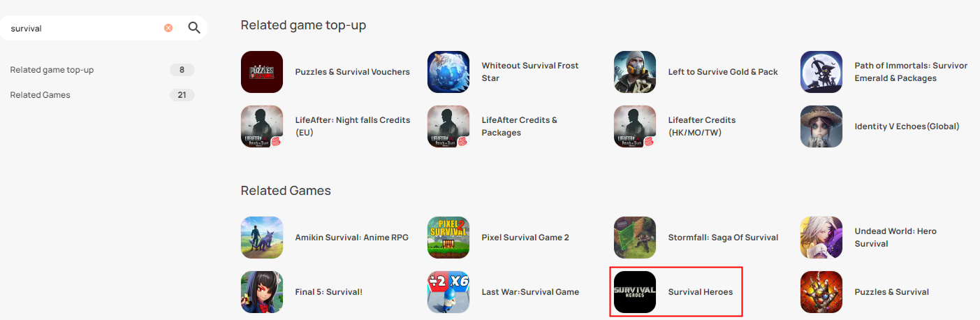Click Stormfall: Saga Of Survival title

(723, 238)
